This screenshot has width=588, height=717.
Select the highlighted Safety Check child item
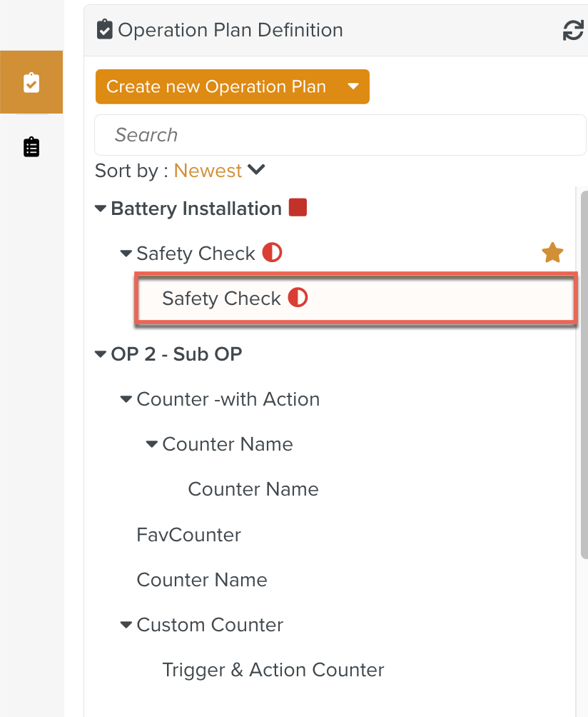click(221, 299)
